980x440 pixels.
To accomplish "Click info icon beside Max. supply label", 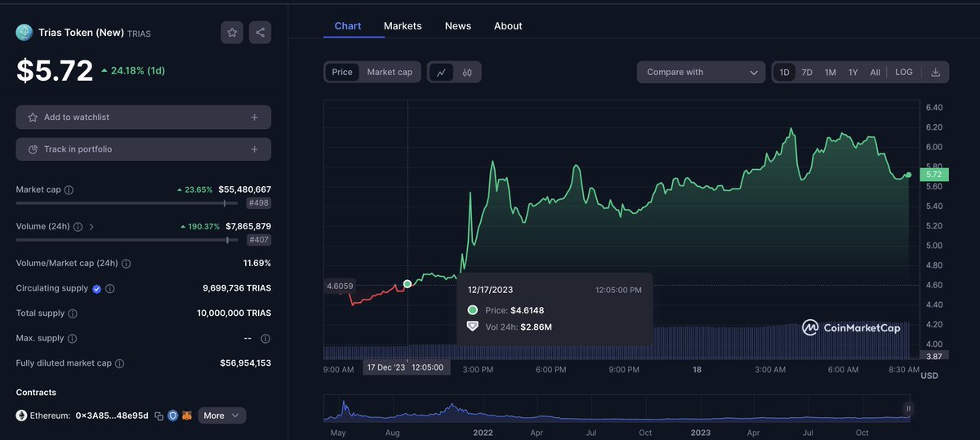I will coord(72,339).
